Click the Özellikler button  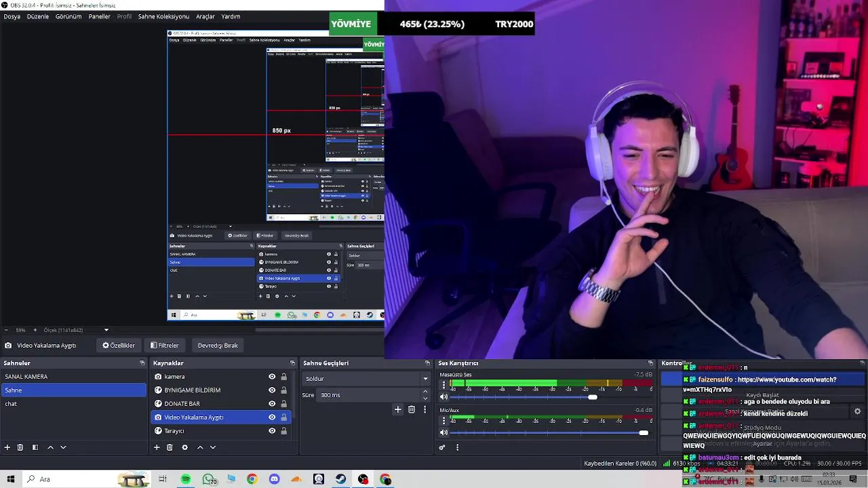pos(119,346)
